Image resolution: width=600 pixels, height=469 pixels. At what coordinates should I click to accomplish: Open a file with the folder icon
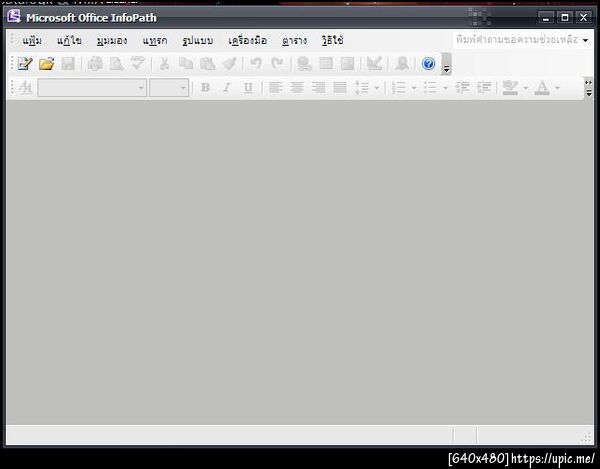(x=46, y=64)
